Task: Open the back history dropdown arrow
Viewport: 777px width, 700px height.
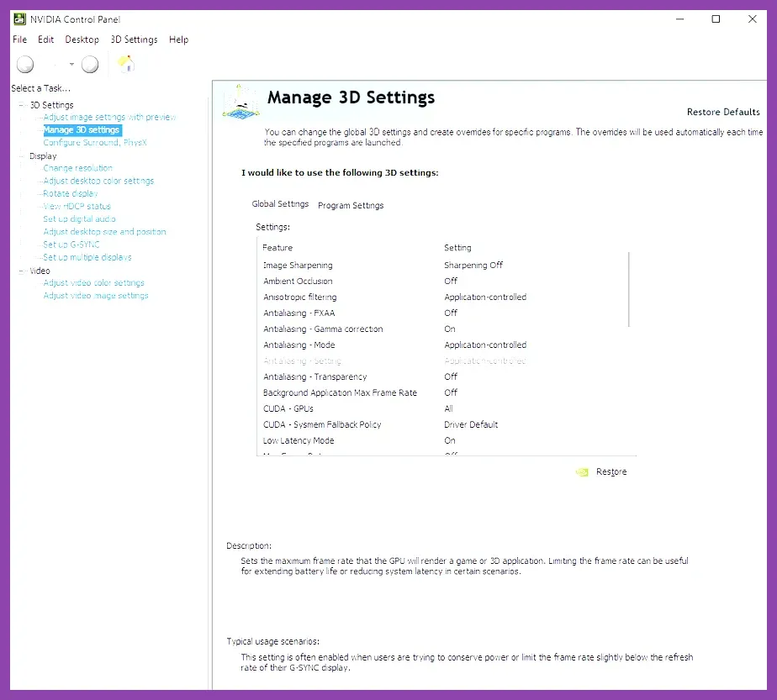Action: point(71,65)
